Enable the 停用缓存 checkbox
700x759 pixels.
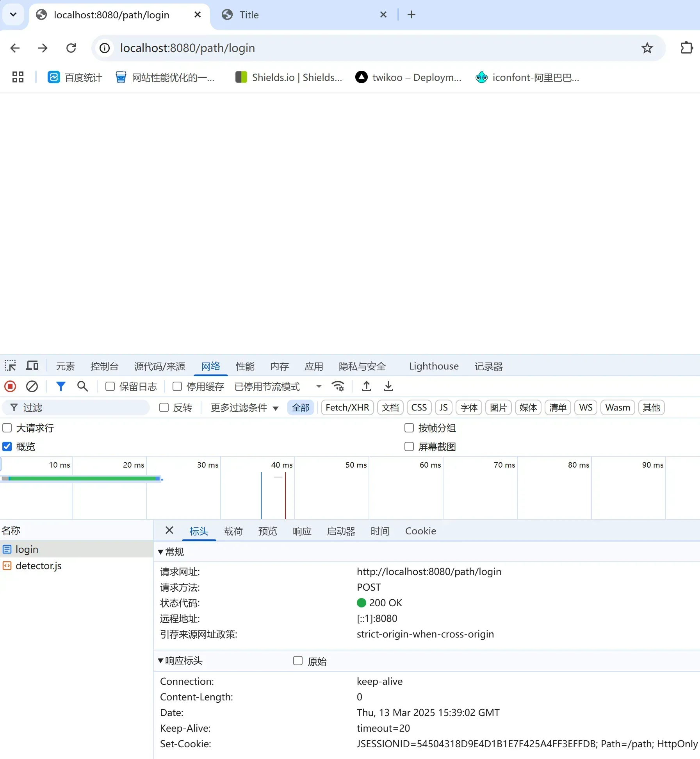(177, 386)
